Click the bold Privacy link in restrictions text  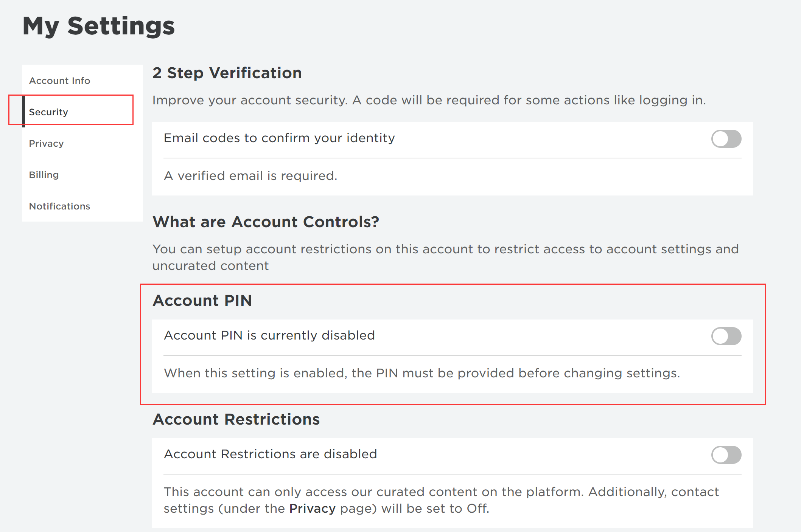(x=312, y=509)
